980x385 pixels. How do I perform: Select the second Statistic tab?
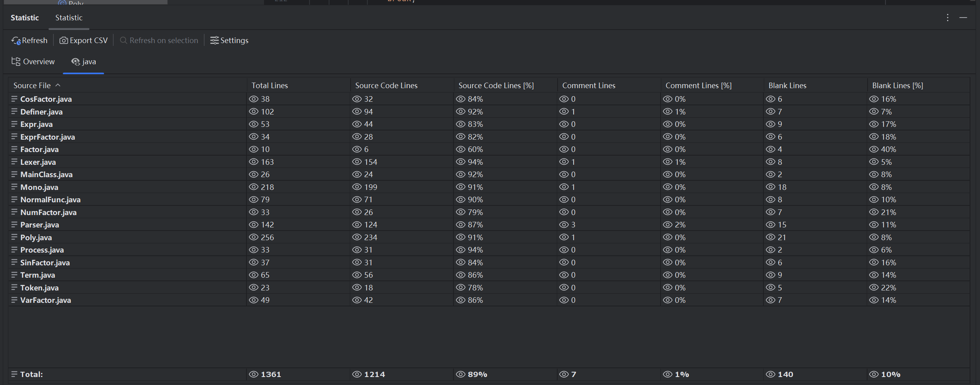(69, 18)
